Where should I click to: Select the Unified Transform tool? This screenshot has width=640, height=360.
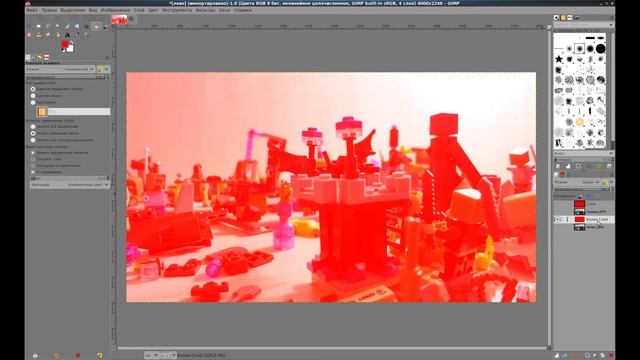point(77,26)
